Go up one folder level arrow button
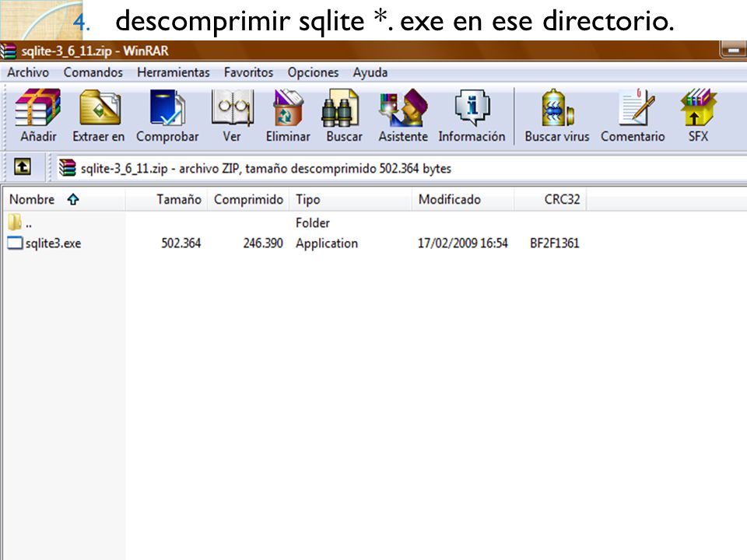The image size is (747, 560). [23, 167]
